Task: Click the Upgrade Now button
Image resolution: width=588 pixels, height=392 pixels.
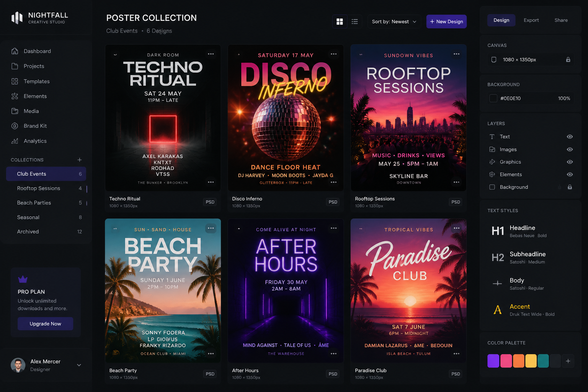Action: tap(45, 324)
